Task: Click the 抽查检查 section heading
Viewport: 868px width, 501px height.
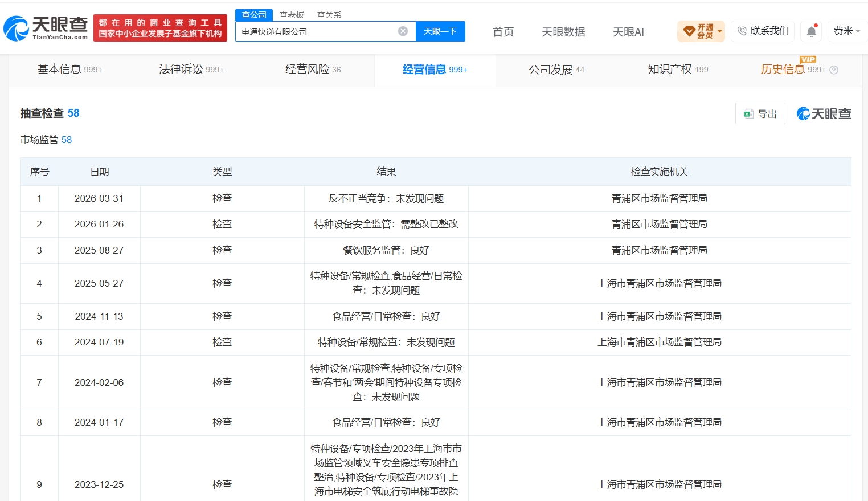Action: coord(50,113)
